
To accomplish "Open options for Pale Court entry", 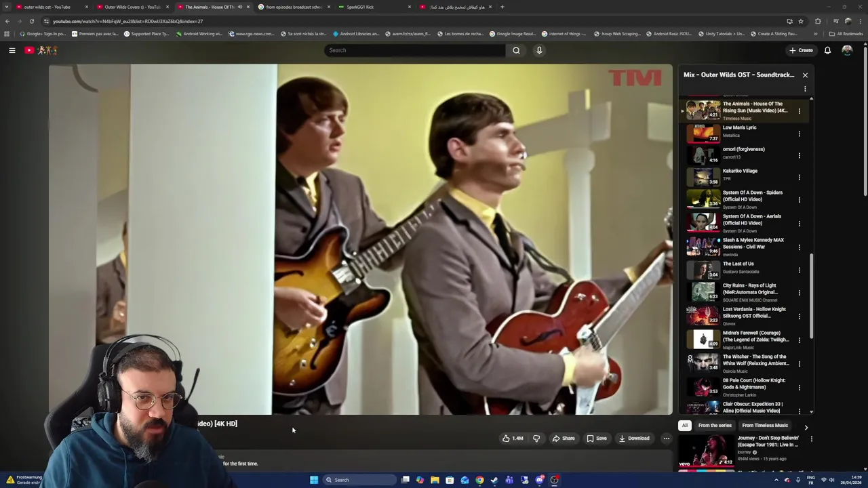I will (x=799, y=388).
